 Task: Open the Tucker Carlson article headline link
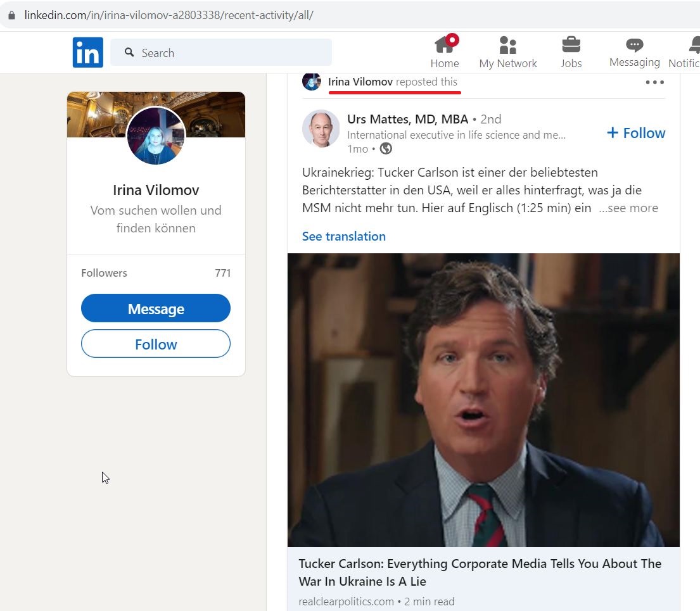480,572
